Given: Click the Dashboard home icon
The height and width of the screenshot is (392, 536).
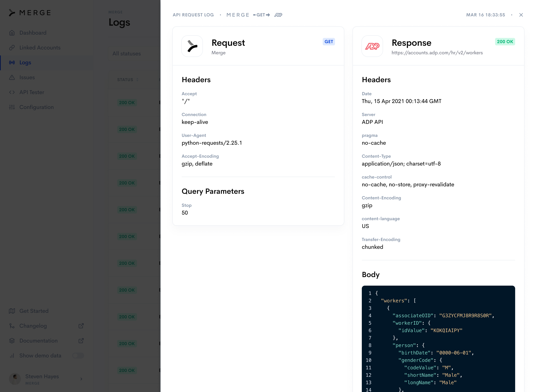Looking at the screenshot, I should pyautogui.click(x=12, y=33).
